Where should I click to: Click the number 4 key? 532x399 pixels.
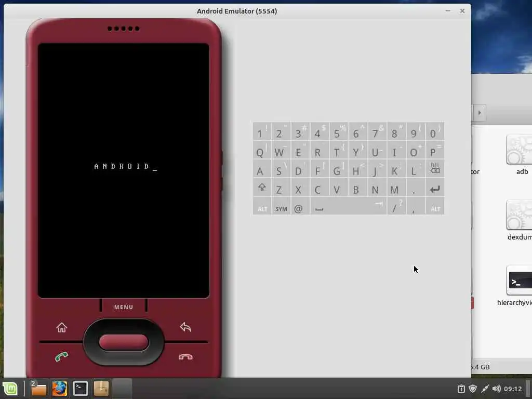click(x=320, y=131)
